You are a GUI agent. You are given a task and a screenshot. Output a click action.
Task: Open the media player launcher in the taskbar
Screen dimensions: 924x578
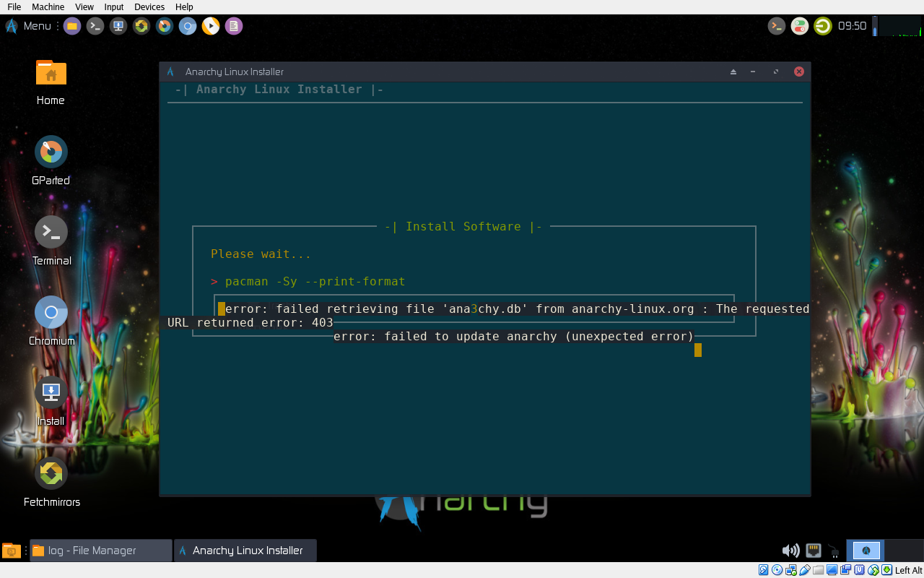[210, 26]
